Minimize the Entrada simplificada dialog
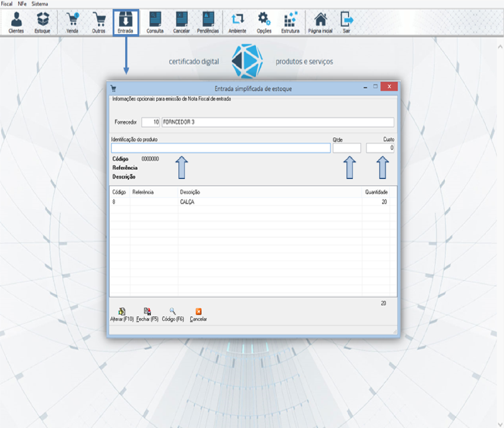 pyautogui.click(x=365, y=87)
